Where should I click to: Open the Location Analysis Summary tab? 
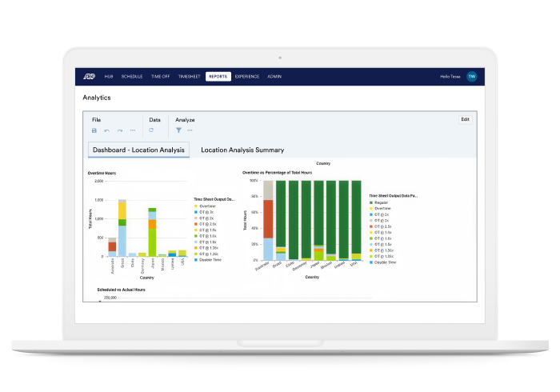pos(242,150)
